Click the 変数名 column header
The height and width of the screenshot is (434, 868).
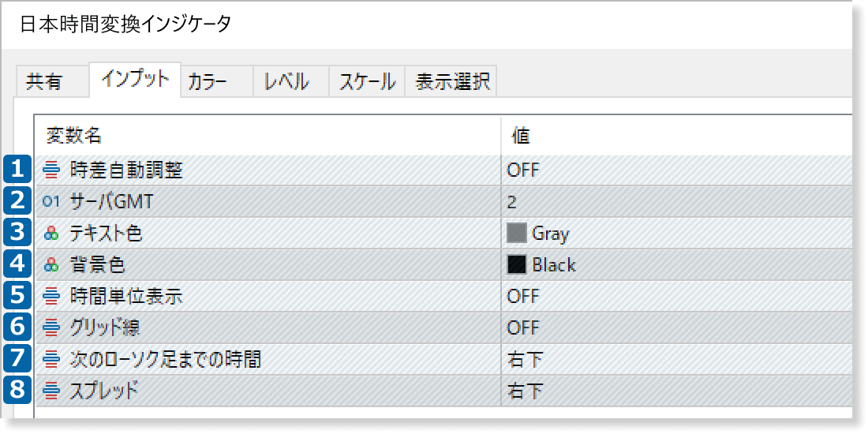point(74,136)
